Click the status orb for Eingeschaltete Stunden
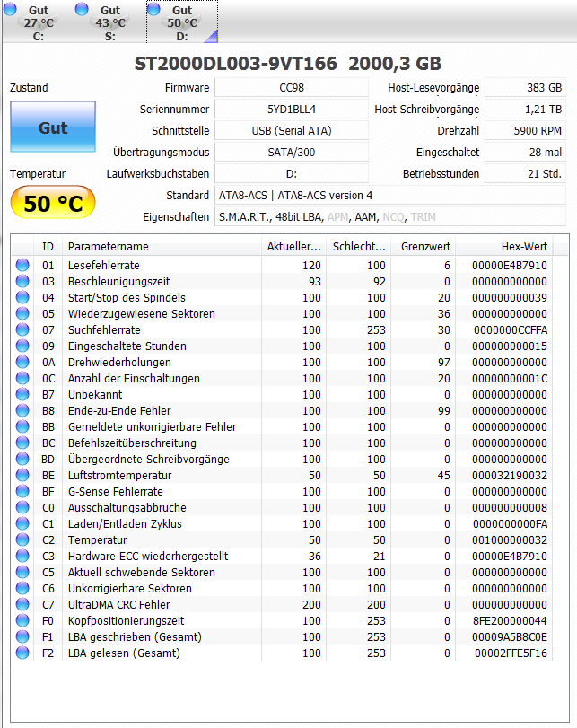The width and height of the screenshot is (577, 728). (22, 346)
